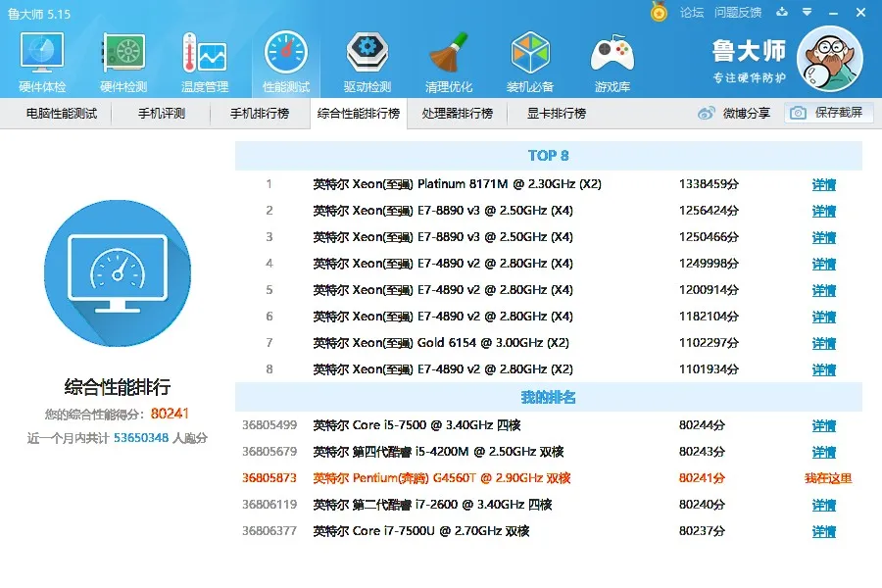Open the 论坛 forum link
The image size is (882, 588).
[x=692, y=14]
